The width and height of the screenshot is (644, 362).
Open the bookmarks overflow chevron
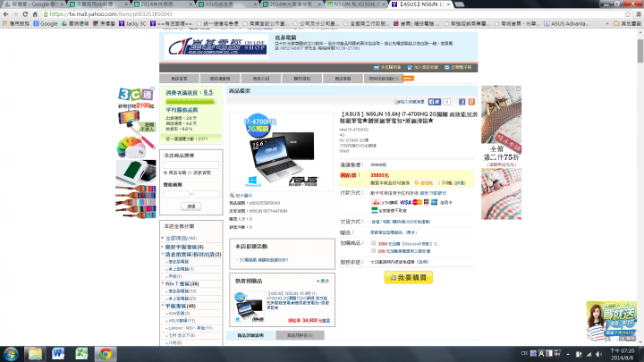(607, 24)
